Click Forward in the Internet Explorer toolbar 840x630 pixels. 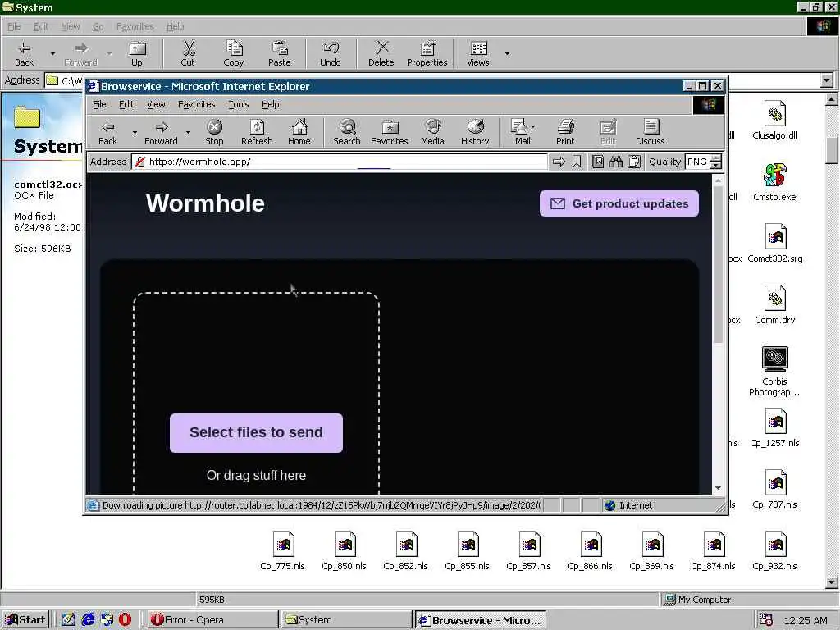coord(161,132)
